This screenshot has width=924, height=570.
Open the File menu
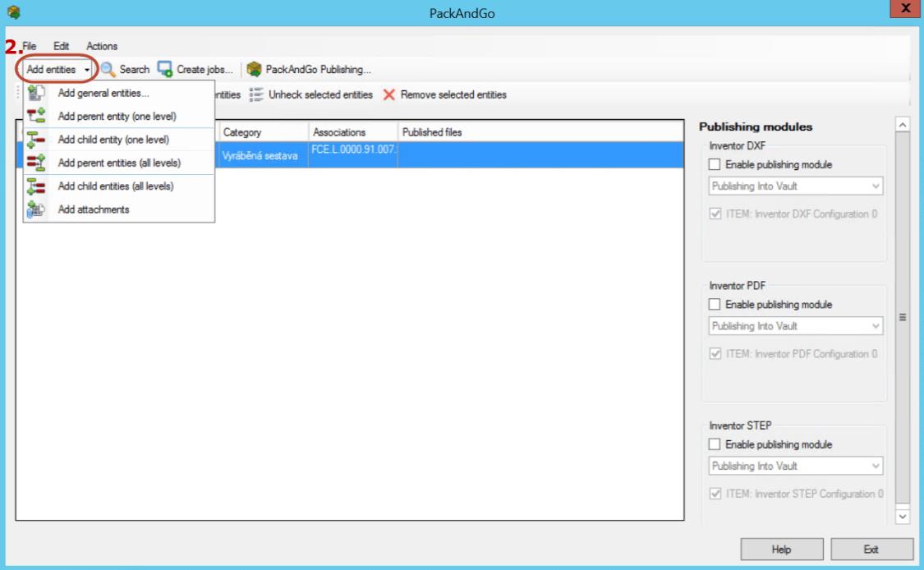(x=30, y=46)
